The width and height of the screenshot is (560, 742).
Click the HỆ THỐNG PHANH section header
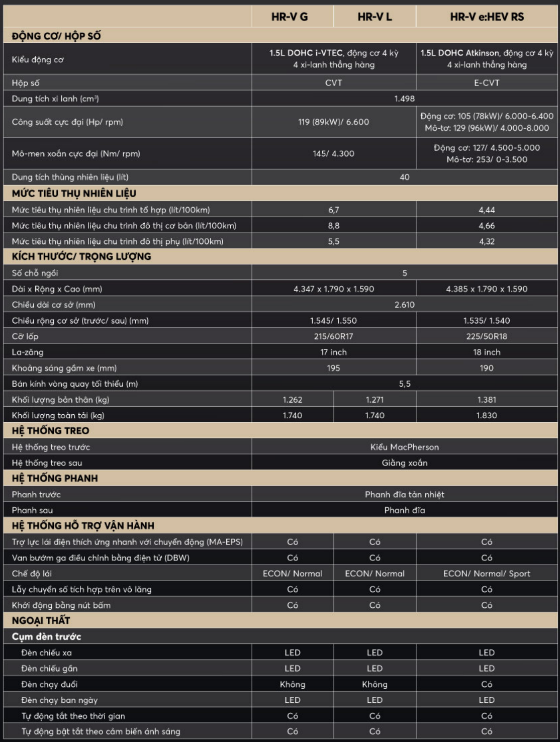tap(55, 478)
